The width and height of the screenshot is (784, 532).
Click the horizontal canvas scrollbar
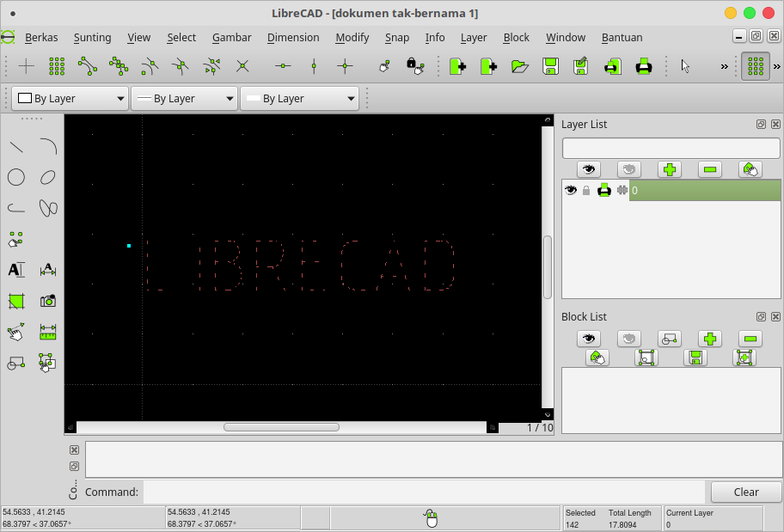pyautogui.click(x=281, y=427)
